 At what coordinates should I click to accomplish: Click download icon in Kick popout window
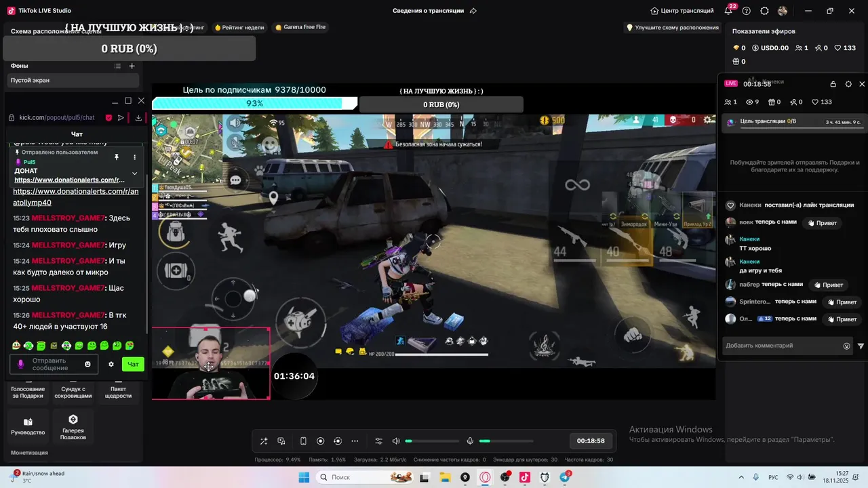pyautogui.click(x=138, y=117)
